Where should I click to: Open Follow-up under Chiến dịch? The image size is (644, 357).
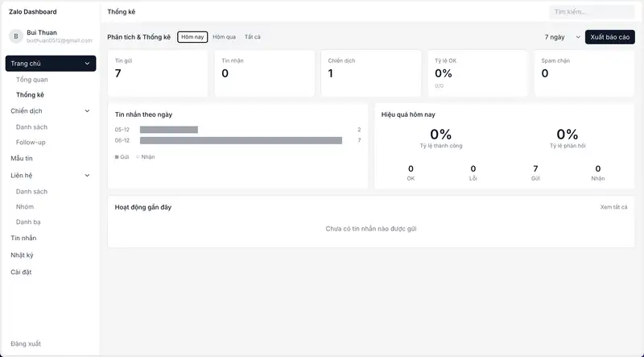click(x=31, y=143)
